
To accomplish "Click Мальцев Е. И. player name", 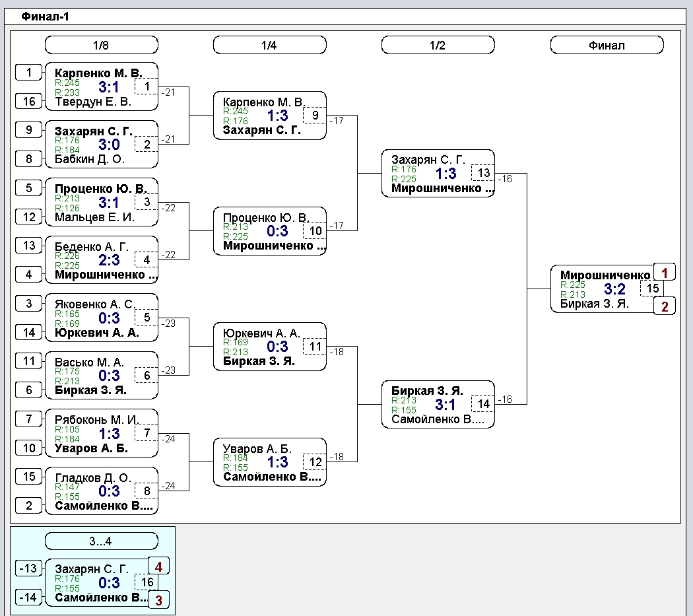I will pyautogui.click(x=94, y=217).
